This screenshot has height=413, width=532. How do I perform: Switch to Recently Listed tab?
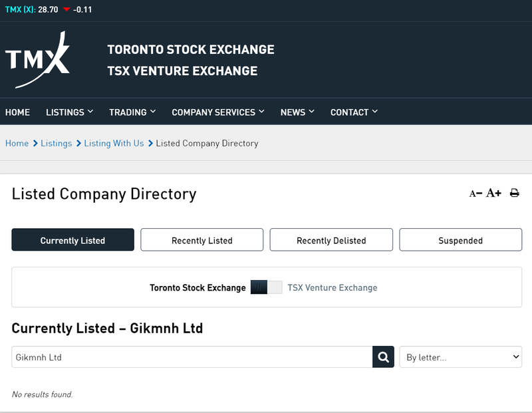tap(201, 240)
